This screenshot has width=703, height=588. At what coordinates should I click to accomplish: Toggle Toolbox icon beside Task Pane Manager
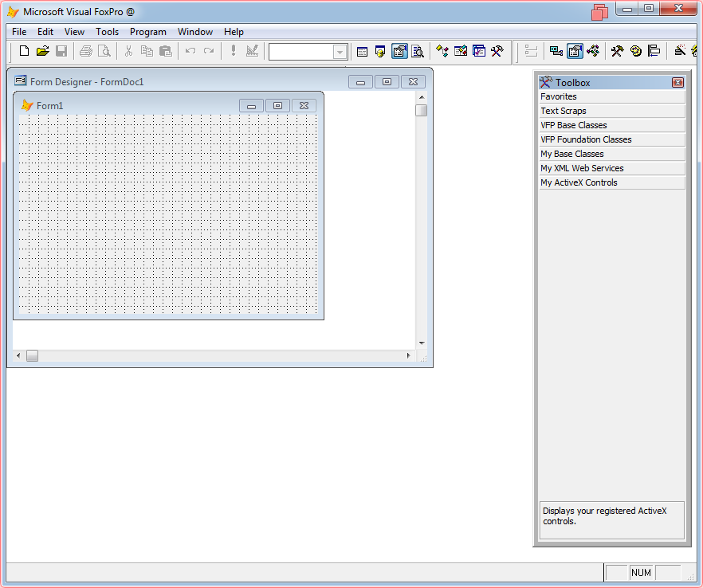pyautogui.click(x=497, y=52)
